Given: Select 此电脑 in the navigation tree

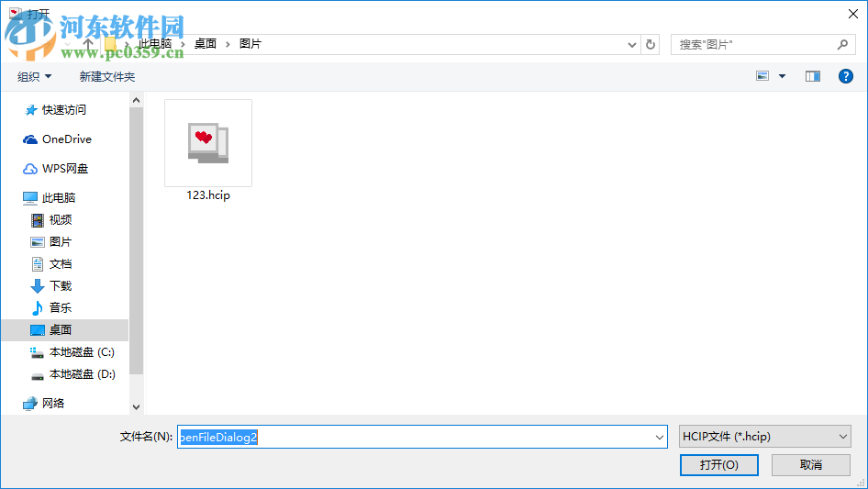Looking at the screenshot, I should coord(59,197).
